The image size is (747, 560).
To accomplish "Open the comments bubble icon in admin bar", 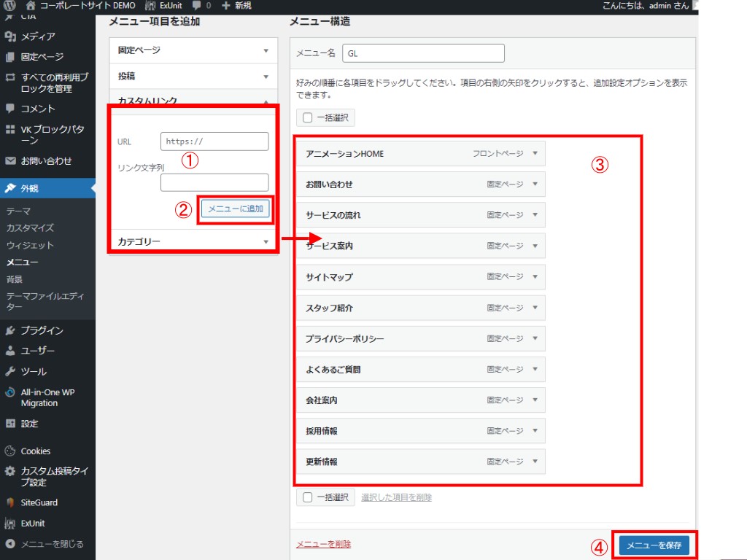I will pyautogui.click(x=196, y=6).
